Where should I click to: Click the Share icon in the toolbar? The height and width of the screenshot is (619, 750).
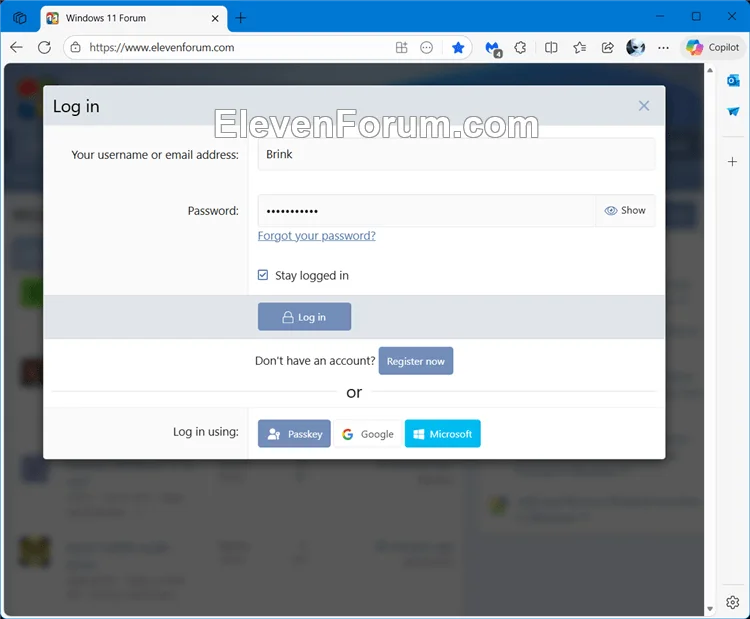pyautogui.click(x=607, y=47)
